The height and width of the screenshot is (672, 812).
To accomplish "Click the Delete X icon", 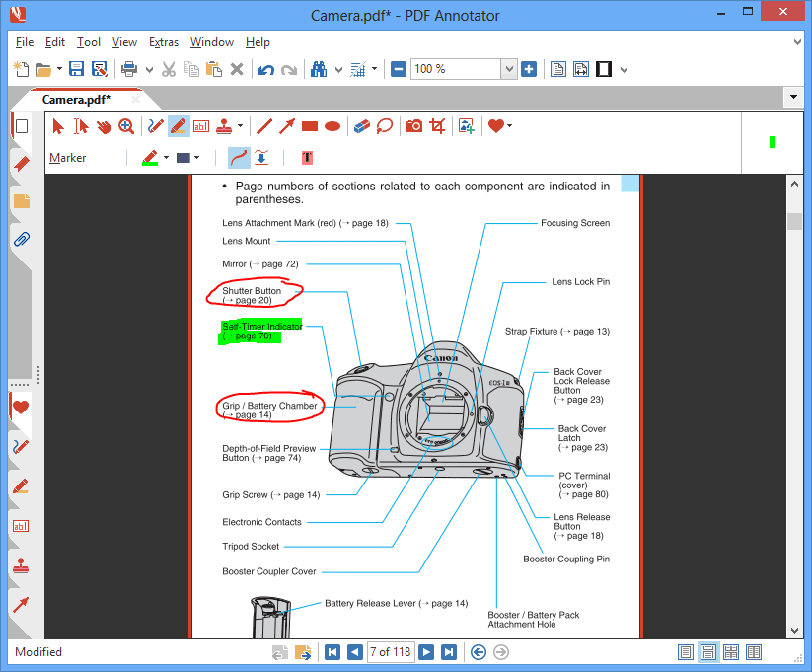I will pyautogui.click(x=237, y=69).
